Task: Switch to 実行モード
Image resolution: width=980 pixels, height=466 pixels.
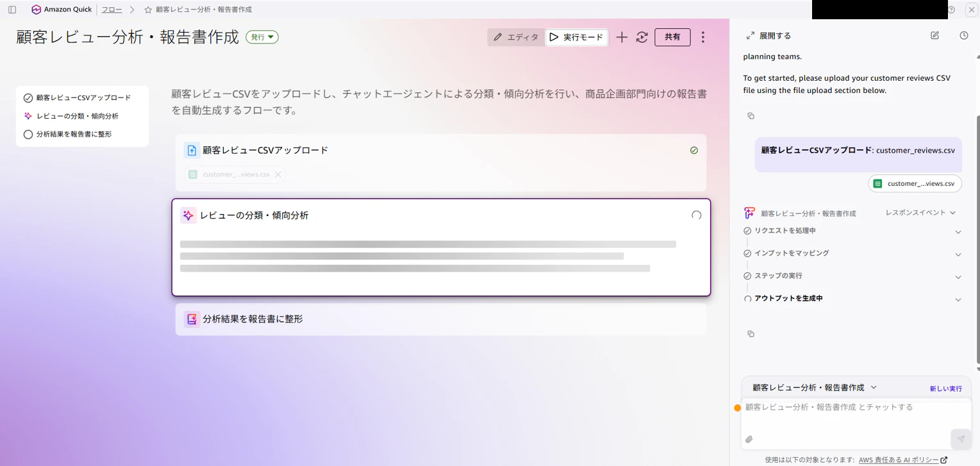Action: point(576,37)
